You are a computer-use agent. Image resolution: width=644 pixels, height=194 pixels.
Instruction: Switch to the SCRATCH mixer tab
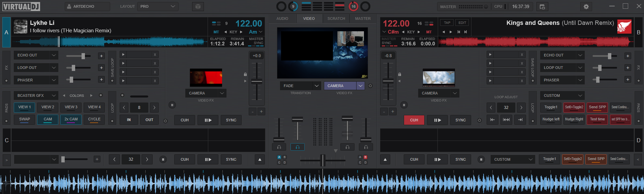pos(336,18)
